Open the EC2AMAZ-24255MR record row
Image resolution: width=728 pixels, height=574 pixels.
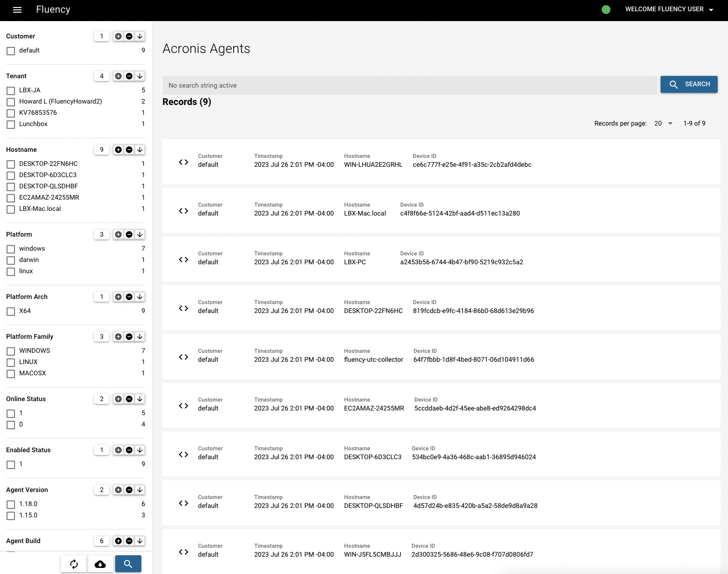441,405
